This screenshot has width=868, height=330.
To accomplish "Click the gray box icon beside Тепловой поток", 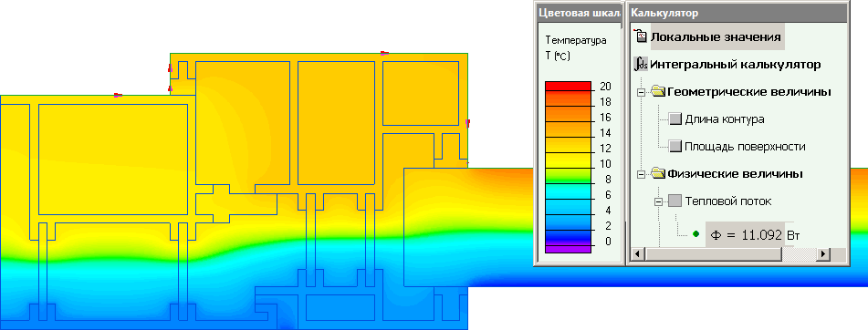I will coord(675,201).
